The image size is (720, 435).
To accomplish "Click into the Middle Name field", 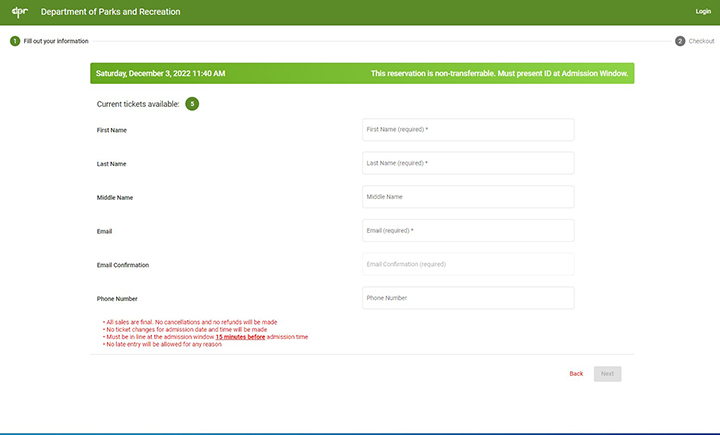I will click(x=468, y=197).
